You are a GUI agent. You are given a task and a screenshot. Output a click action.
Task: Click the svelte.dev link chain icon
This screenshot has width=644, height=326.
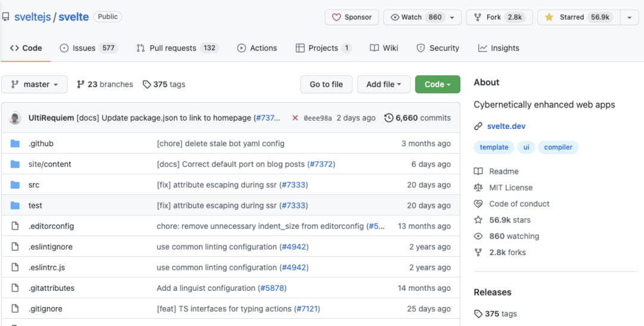click(x=478, y=127)
